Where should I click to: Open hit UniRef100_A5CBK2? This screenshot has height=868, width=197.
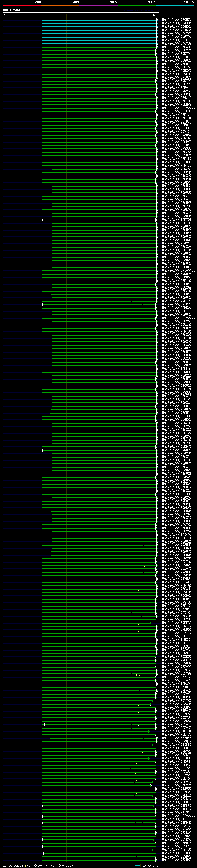(176, 487)
